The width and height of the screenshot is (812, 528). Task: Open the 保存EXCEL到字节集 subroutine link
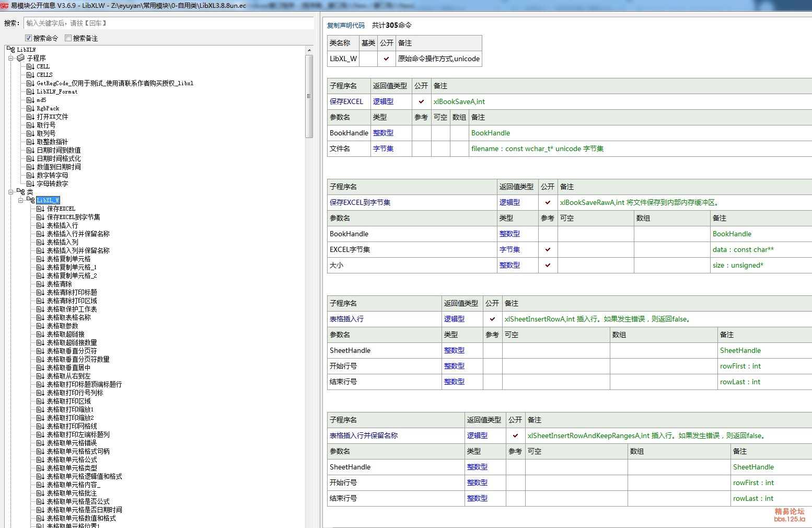tap(360, 202)
